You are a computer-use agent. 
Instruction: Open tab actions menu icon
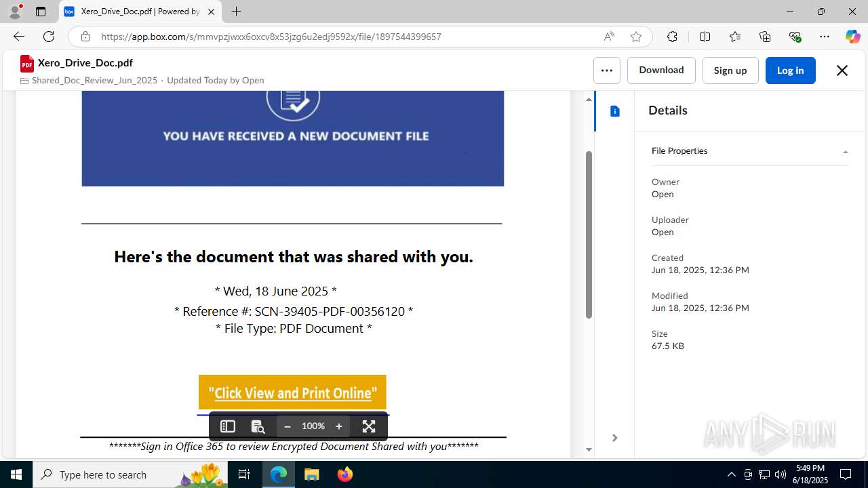41,12
